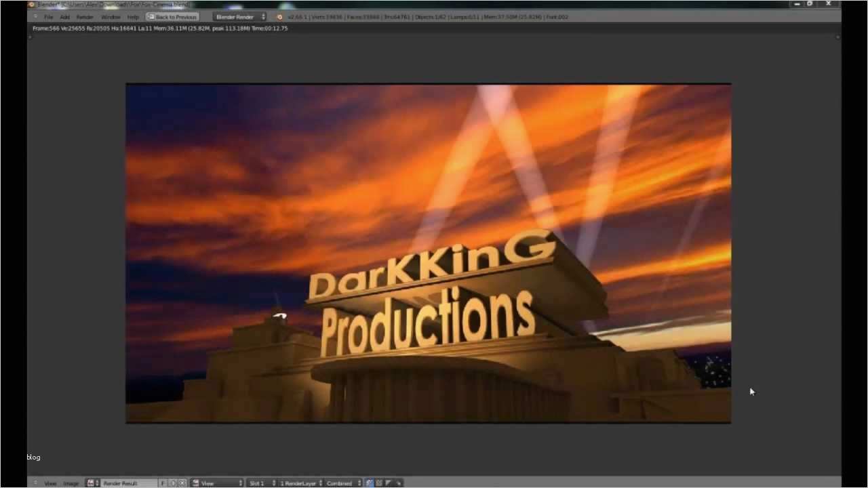Click the image browse icon beside Render Result
This screenshot has width=868, height=488.
92,483
